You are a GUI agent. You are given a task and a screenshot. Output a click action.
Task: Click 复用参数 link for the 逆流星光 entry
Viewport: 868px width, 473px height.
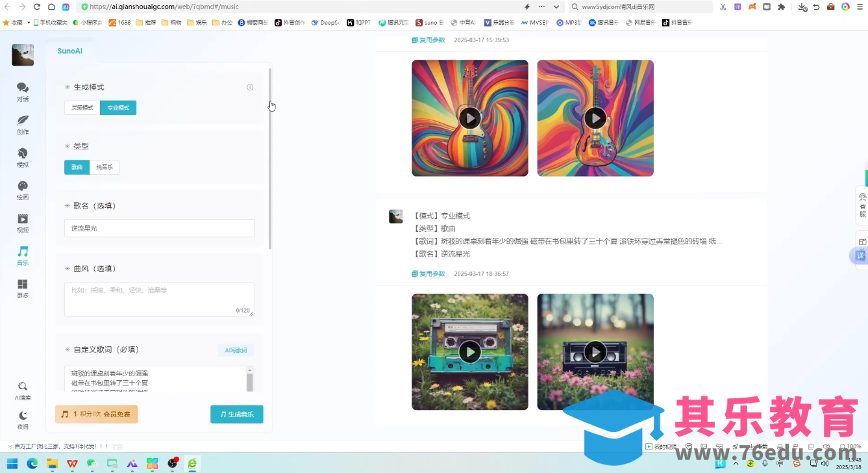(428, 274)
